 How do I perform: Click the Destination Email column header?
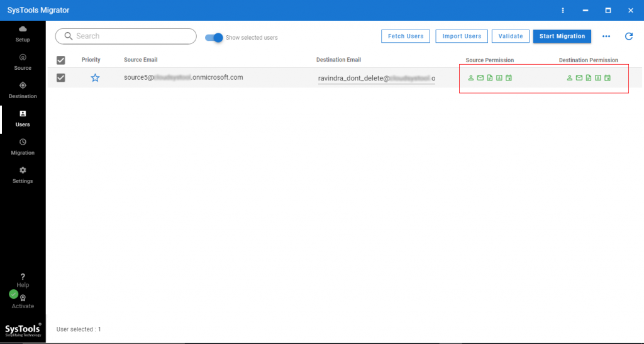point(338,60)
